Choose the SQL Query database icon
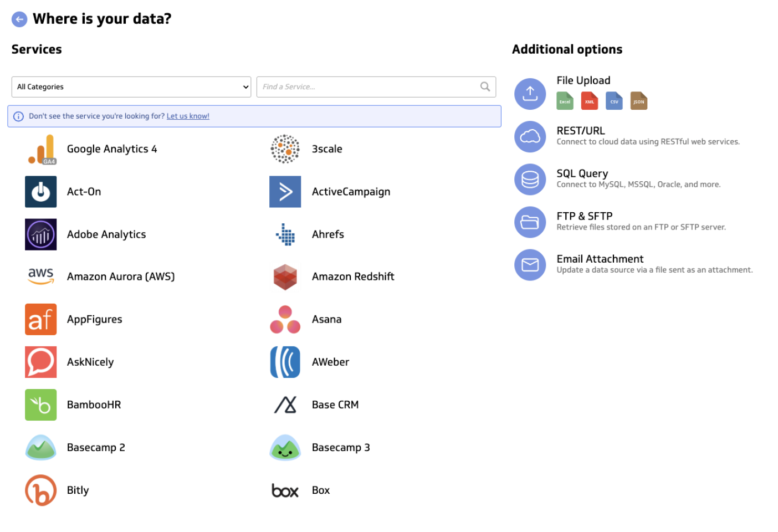 click(530, 180)
